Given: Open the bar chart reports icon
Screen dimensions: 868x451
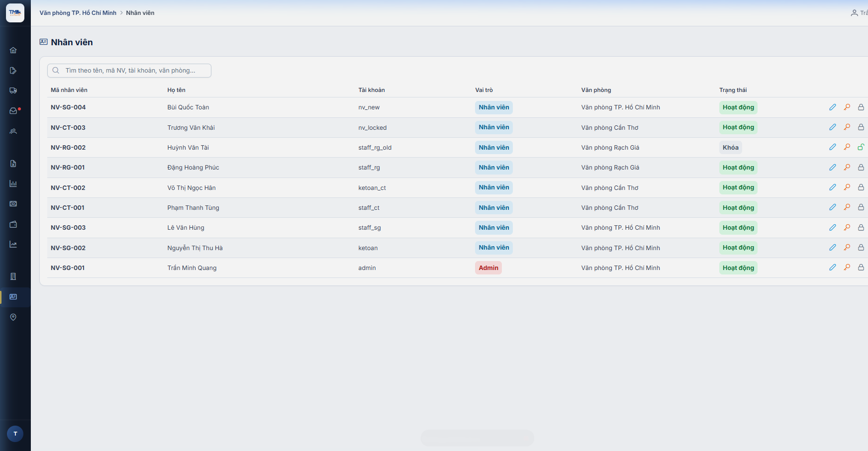Looking at the screenshot, I should click(13, 183).
